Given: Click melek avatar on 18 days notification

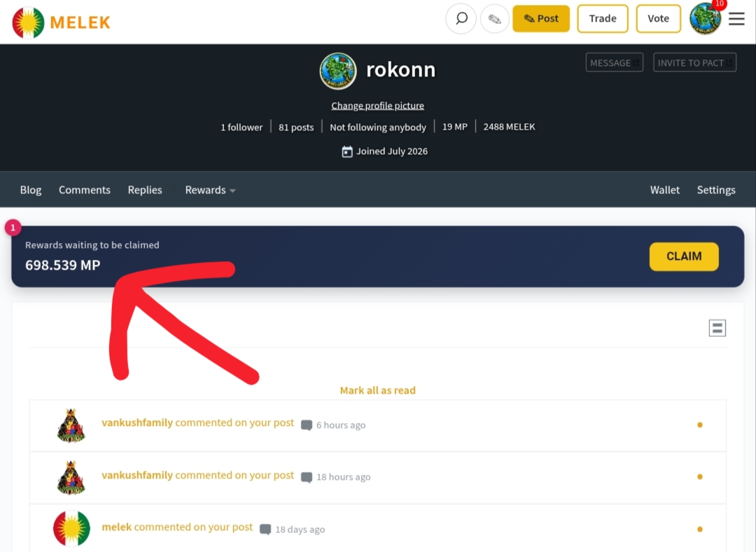Looking at the screenshot, I should (x=71, y=528).
